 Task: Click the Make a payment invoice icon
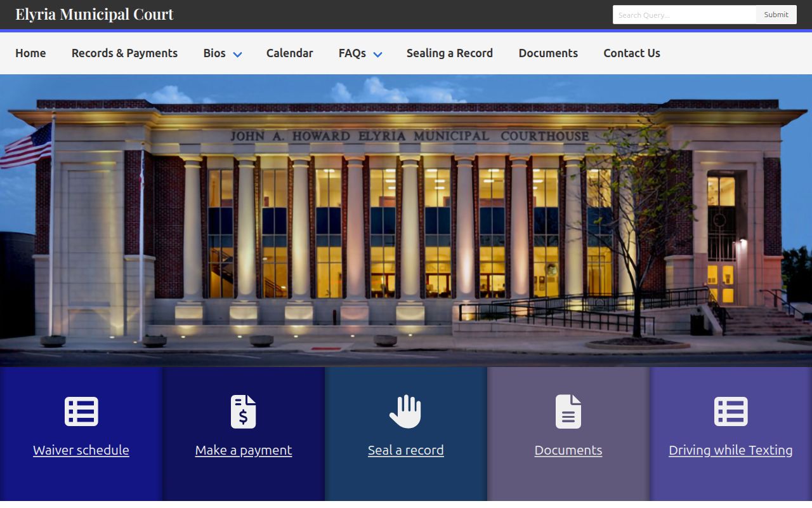click(244, 411)
